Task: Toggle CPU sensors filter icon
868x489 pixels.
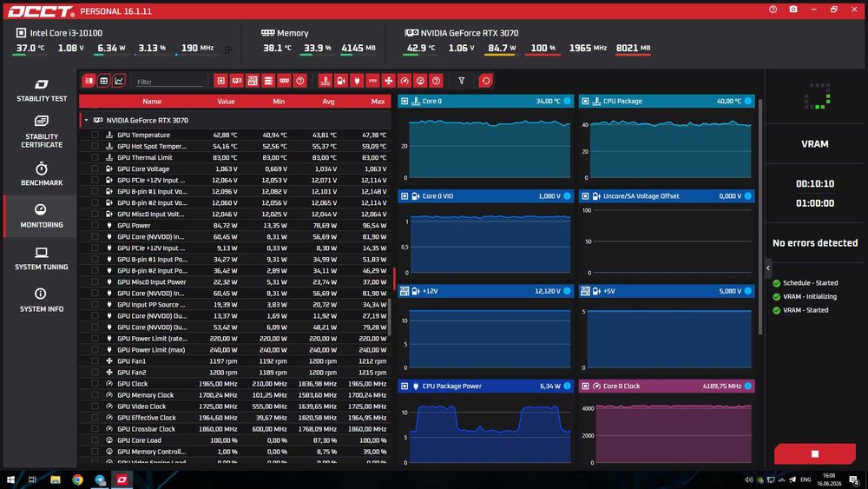Action: tap(220, 81)
